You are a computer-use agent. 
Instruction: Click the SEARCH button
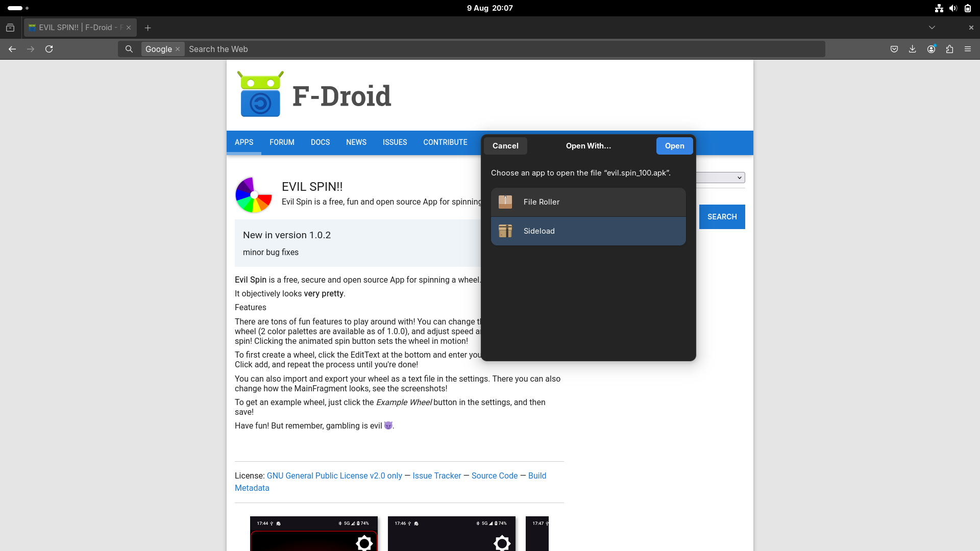[722, 217]
